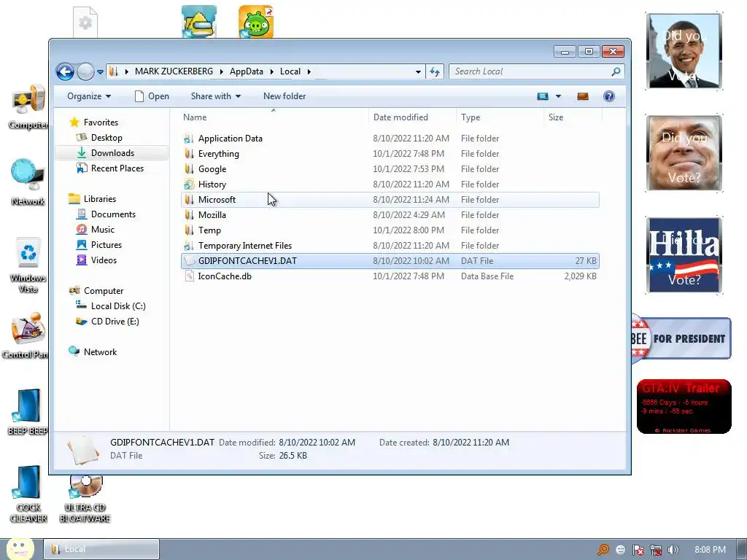The width and height of the screenshot is (747, 560).
Task: Expand the arrow after AppData in breadcrumb
Action: pyautogui.click(x=271, y=71)
